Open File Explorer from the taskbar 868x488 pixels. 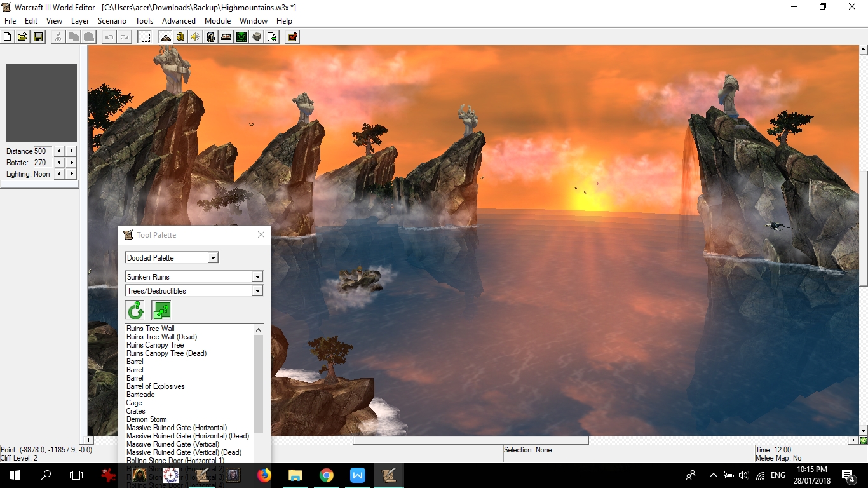click(x=295, y=475)
